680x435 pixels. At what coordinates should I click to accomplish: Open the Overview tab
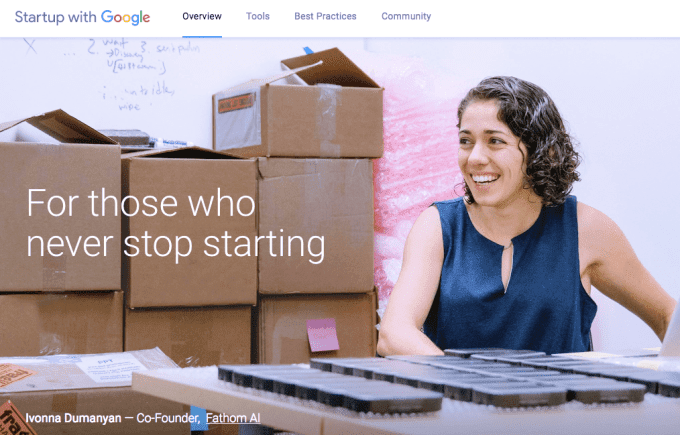click(202, 16)
